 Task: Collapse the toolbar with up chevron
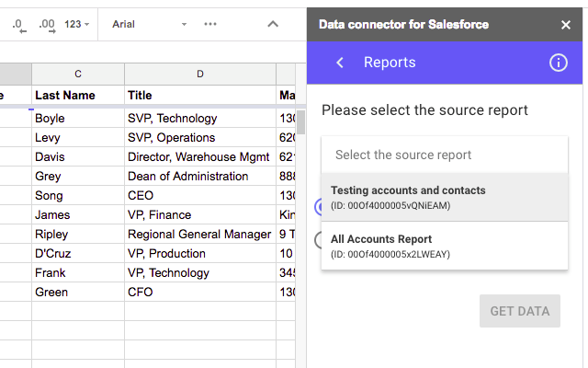point(273,25)
